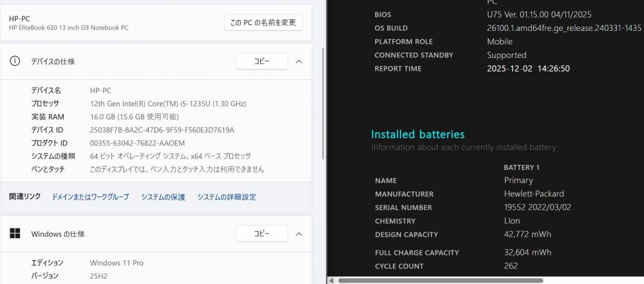Click the info icon beside デバイスの仕様
This screenshot has width=644, height=284.
pos(15,61)
